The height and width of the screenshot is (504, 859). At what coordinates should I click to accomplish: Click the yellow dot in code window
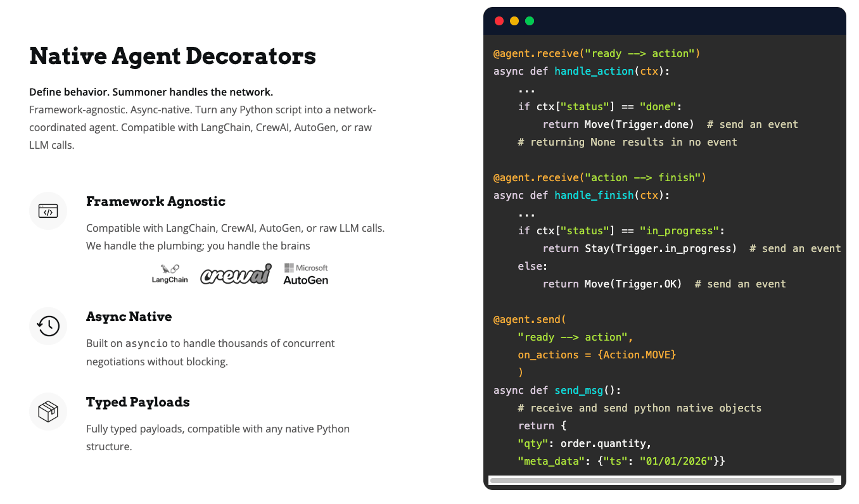coord(514,21)
